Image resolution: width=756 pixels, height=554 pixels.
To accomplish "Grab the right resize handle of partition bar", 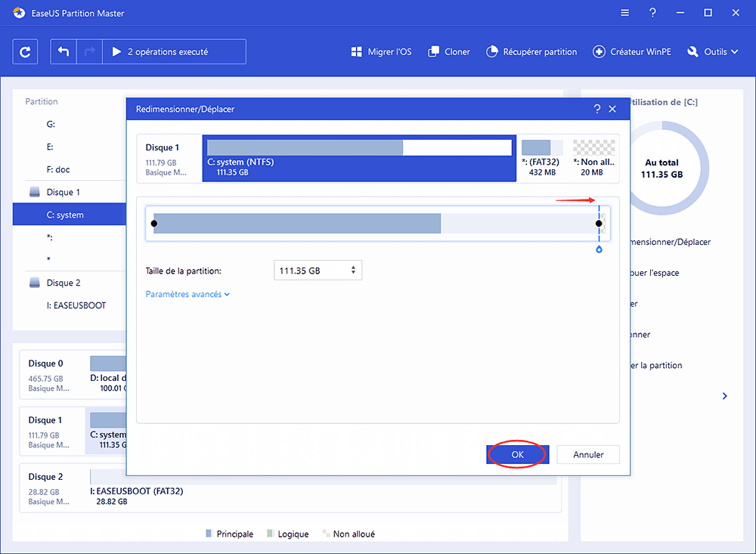I will tap(599, 224).
